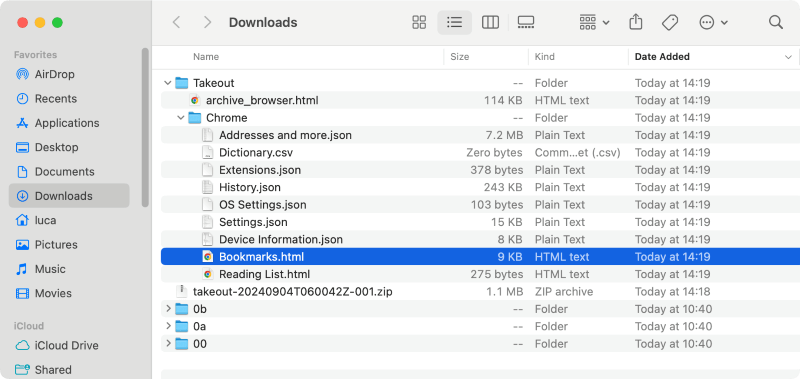Click the Chrome icon beside Bookmarks.html

pyautogui.click(x=207, y=257)
